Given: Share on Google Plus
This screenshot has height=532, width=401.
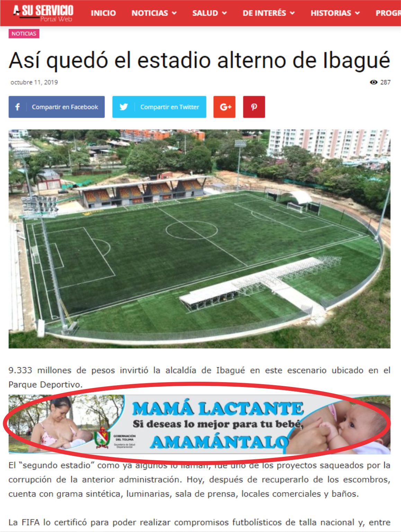Looking at the screenshot, I should click(224, 107).
